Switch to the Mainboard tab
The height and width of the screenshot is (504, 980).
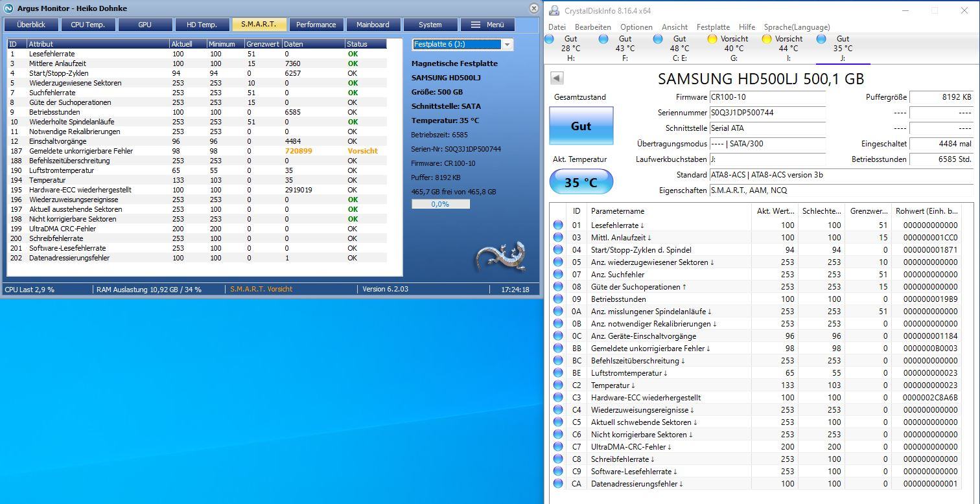click(x=373, y=25)
